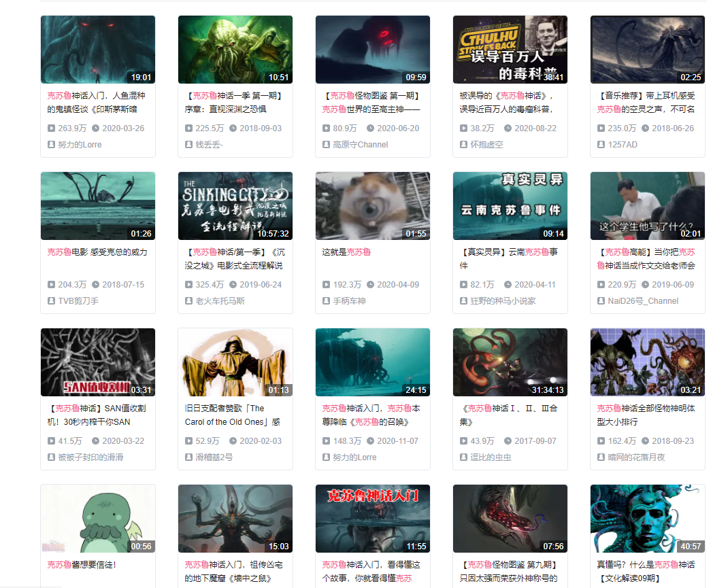Screen dimensions: 713x588
Task: Open title 克苏鲁酱想要信徒!
Action: click(82, 565)
